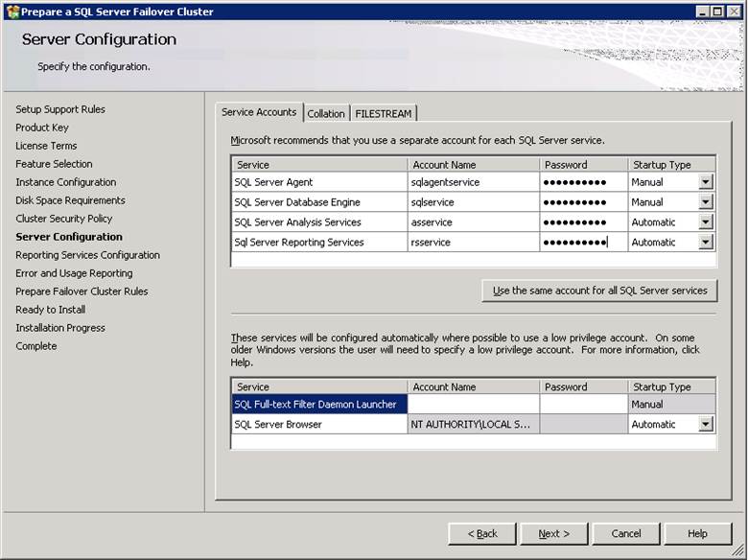748x560 pixels.
Task: Click Complete step in sidebar
Action: tap(35, 346)
